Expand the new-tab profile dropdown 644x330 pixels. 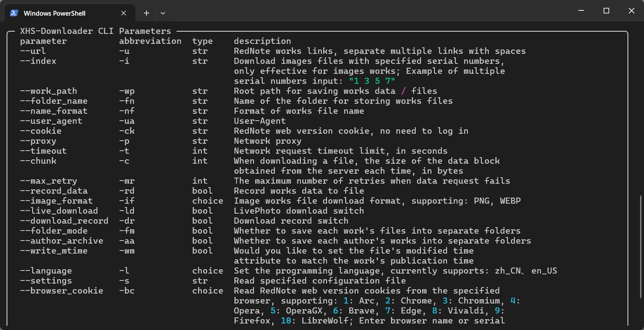[x=163, y=13]
